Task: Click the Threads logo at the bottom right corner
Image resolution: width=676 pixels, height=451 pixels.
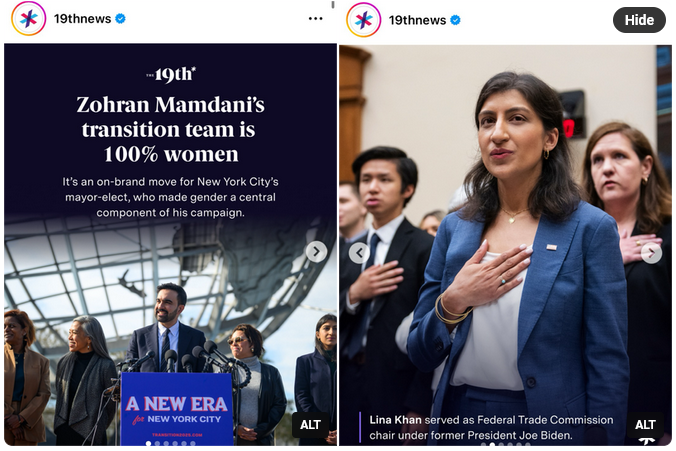Action: click(647, 442)
